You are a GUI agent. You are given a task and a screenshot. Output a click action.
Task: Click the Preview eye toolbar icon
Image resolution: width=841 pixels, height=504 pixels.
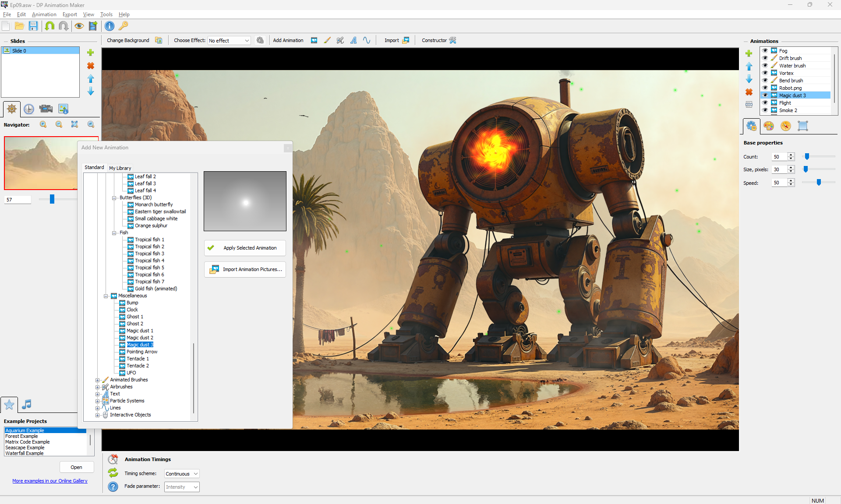(x=79, y=26)
